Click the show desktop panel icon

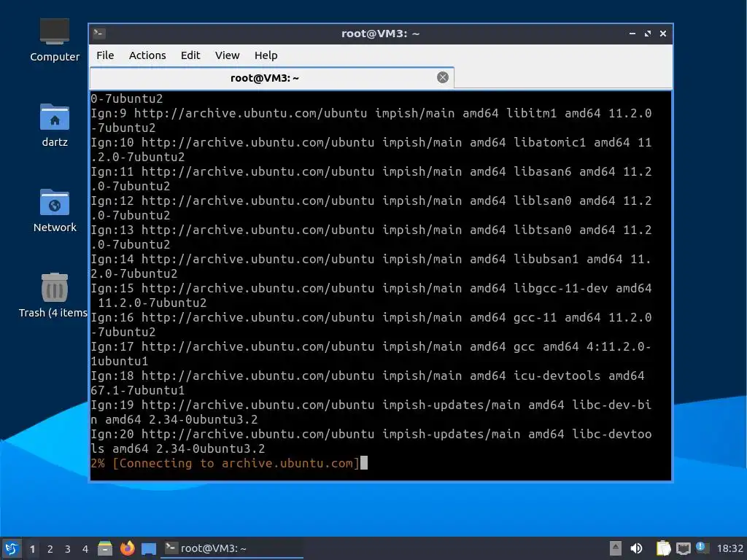point(149,549)
